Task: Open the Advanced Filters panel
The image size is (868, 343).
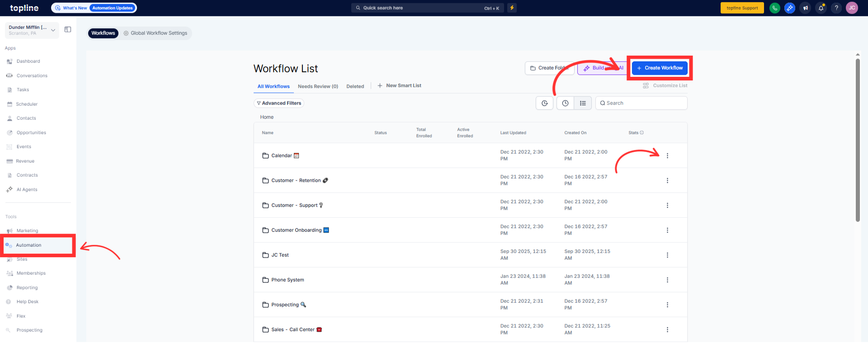Action: click(x=279, y=103)
